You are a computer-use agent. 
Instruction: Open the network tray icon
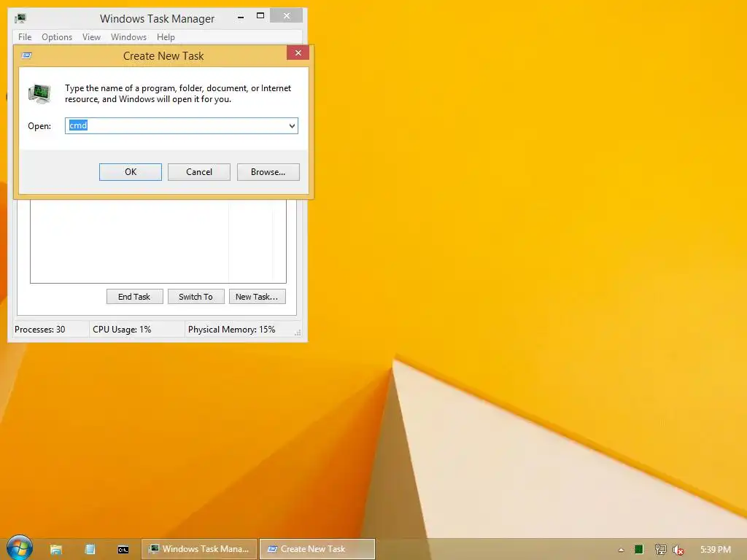tap(660, 550)
